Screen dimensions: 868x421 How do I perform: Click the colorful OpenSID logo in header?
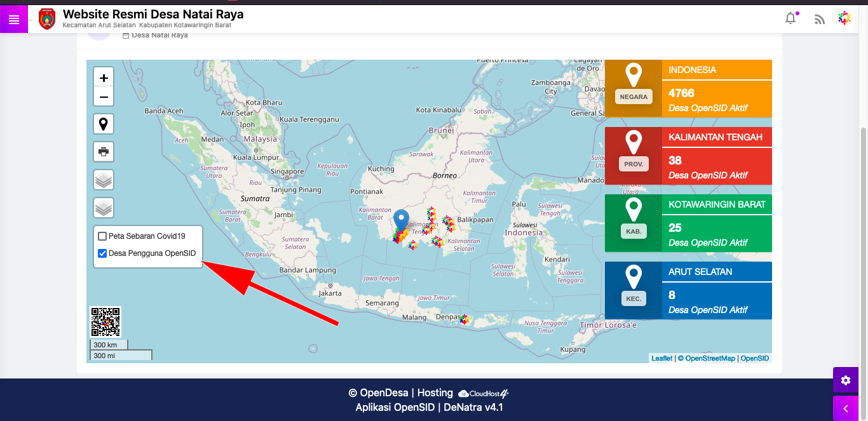click(844, 18)
